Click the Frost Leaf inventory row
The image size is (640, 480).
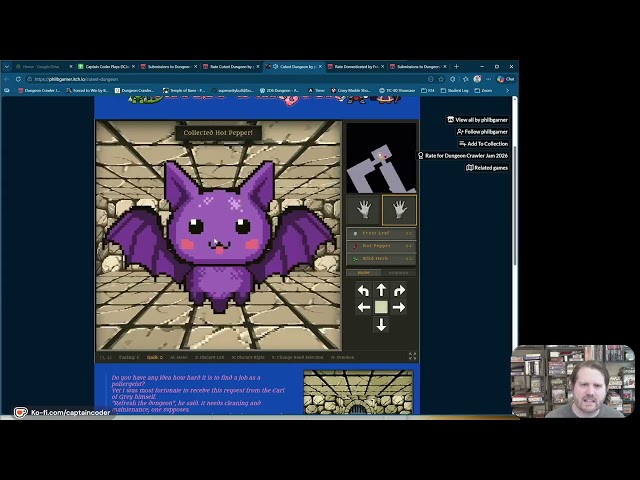(x=381, y=233)
